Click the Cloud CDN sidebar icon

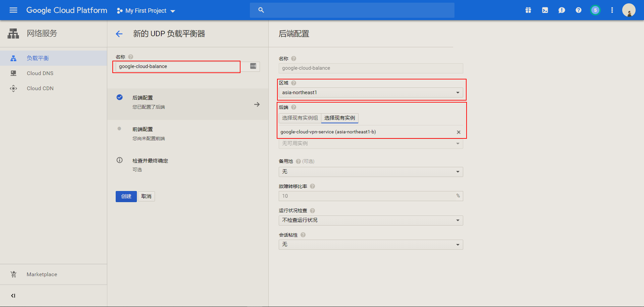13,88
